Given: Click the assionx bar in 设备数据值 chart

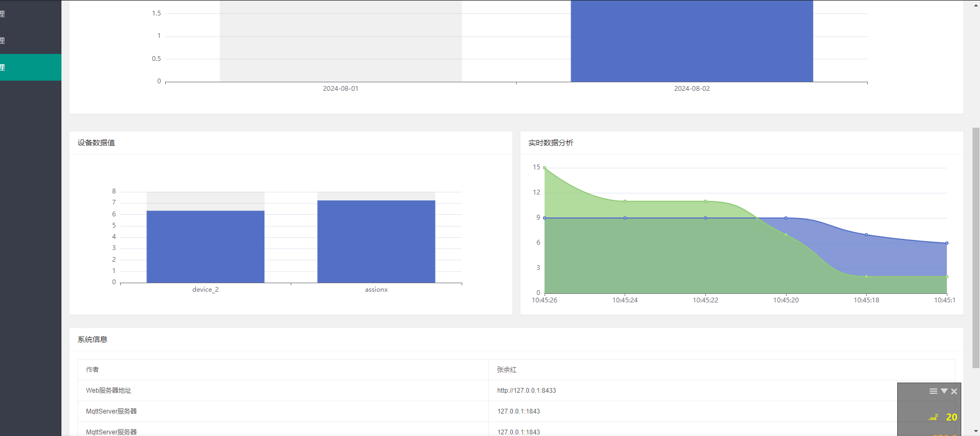Looking at the screenshot, I should (x=376, y=242).
